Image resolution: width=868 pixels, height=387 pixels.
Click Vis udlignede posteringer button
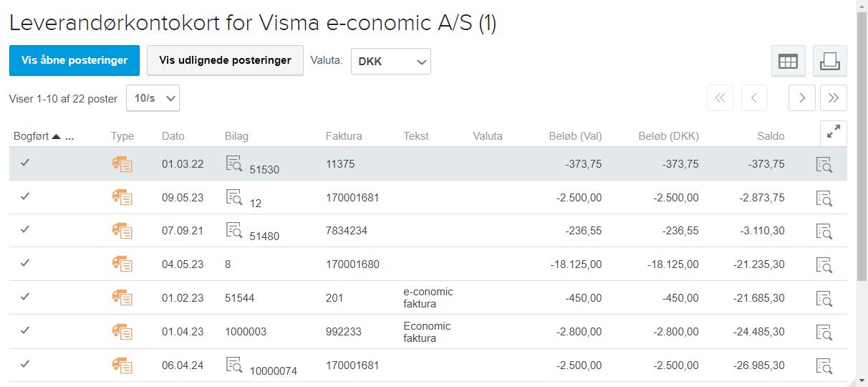pyautogui.click(x=225, y=60)
